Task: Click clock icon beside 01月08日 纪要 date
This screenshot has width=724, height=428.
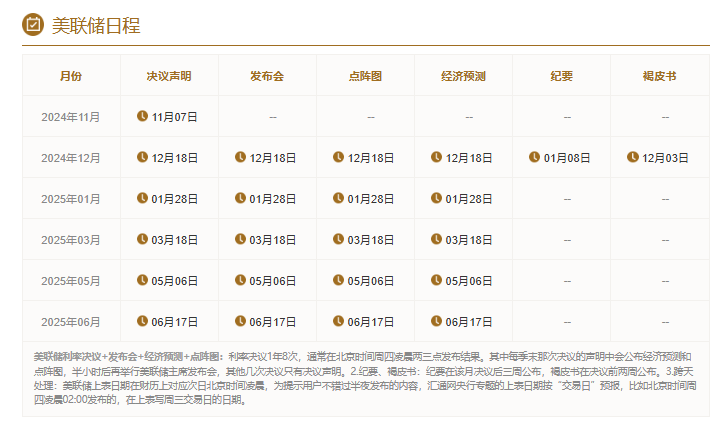Action: (x=534, y=157)
